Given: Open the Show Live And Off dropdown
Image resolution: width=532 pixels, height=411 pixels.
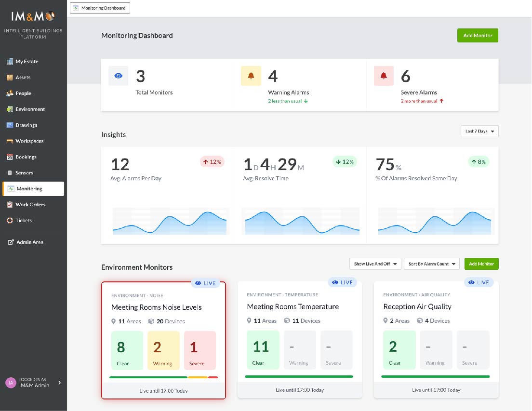Looking at the screenshot, I should 375,264.
